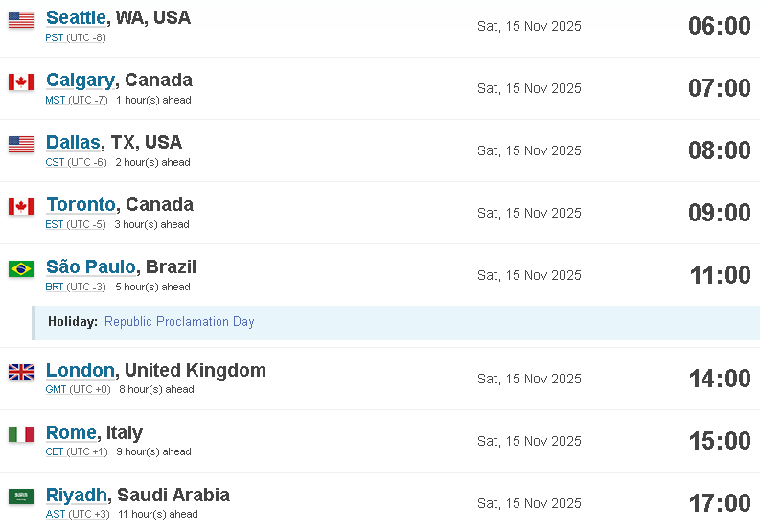This screenshot has height=532, width=760.
Task: Click the PST time zone link
Action: 55,37
